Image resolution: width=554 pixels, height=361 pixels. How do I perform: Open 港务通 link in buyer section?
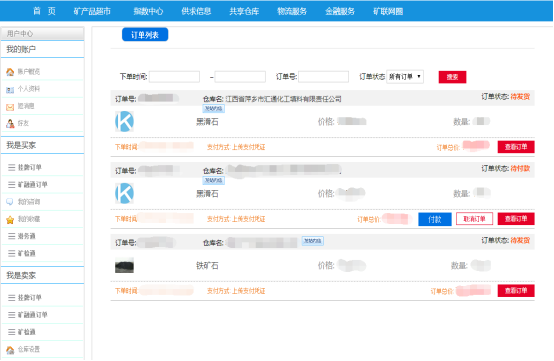pos(26,236)
